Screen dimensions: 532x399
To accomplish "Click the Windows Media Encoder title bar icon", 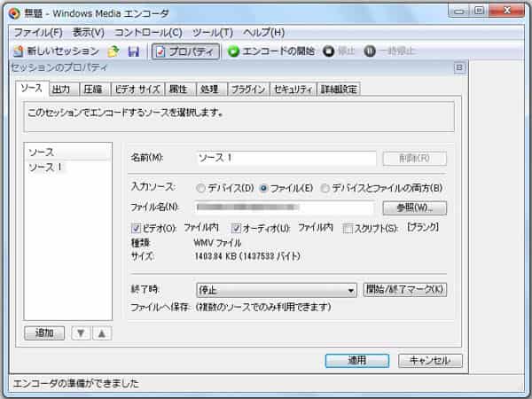I will point(14,13).
